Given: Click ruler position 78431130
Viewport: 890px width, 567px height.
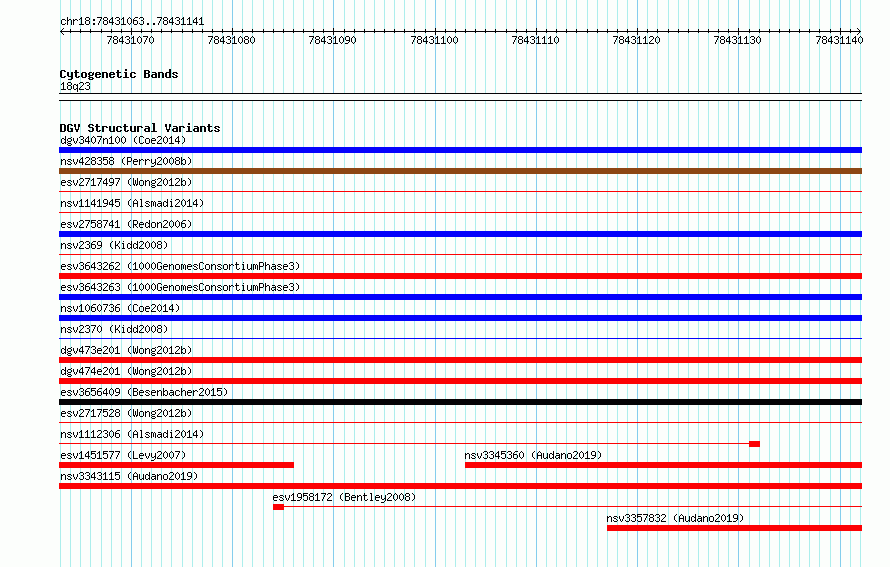Looking at the screenshot, I should (737, 40).
